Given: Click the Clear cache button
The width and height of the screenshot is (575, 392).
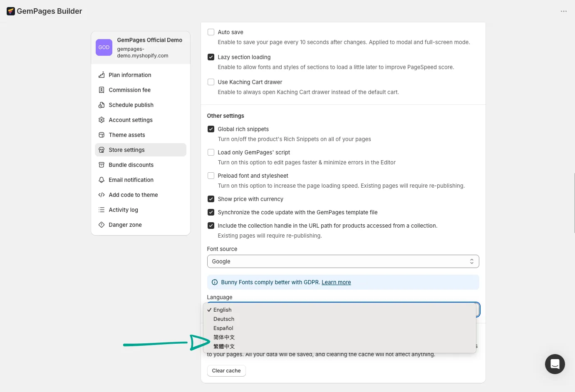Looking at the screenshot, I should coord(226,371).
